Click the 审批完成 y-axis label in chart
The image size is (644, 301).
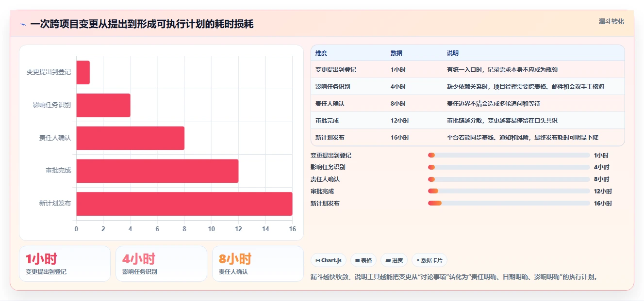[58, 171]
